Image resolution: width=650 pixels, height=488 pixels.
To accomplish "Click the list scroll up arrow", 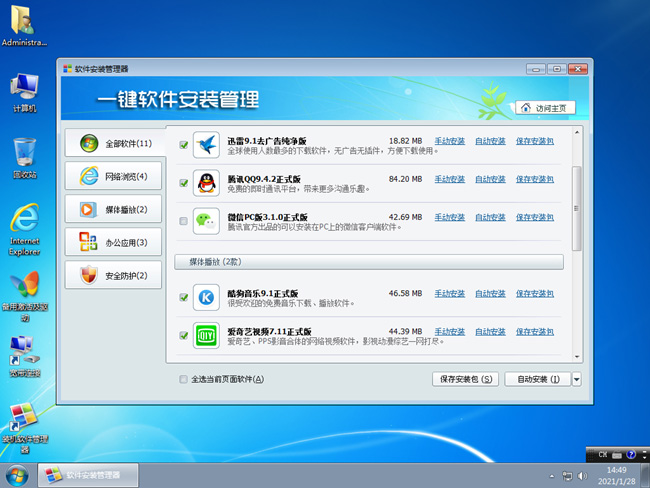I will click(x=577, y=132).
